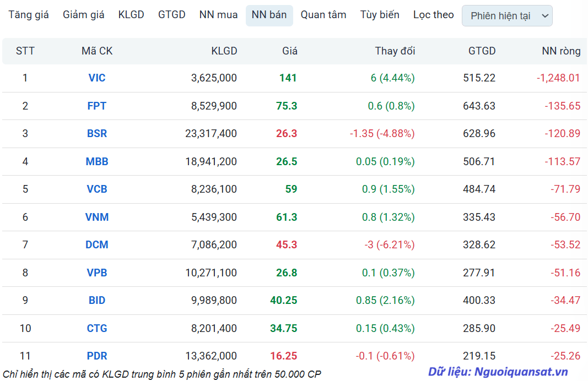Expand the Phiên hiện tại dropdown
588x381 pixels.
(x=507, y=16)
